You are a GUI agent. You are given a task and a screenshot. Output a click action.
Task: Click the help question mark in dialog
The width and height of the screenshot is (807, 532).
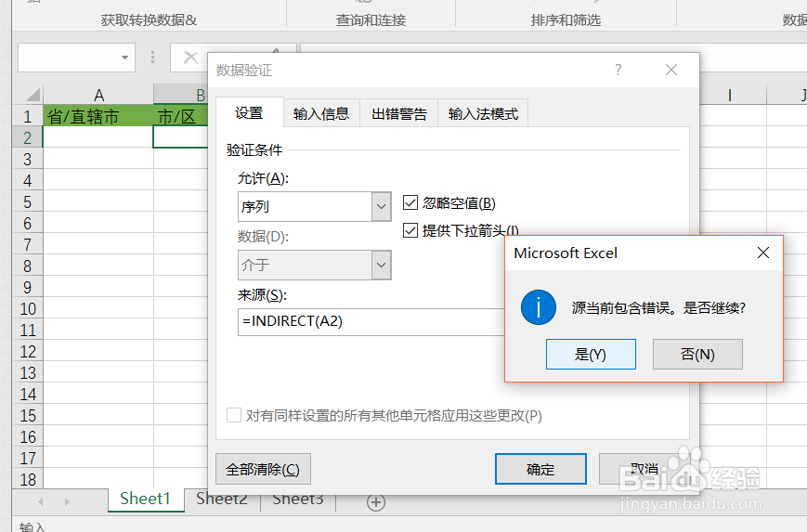[618, 70]
